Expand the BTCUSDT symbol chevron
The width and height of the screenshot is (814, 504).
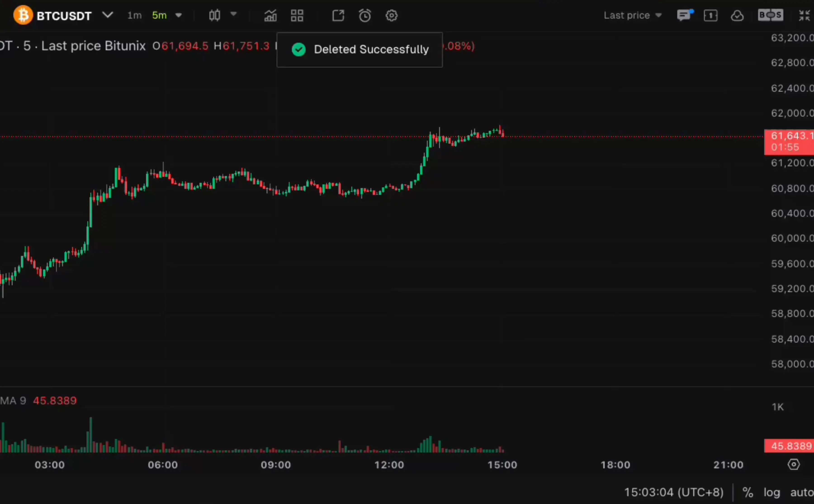click(108, 15)
